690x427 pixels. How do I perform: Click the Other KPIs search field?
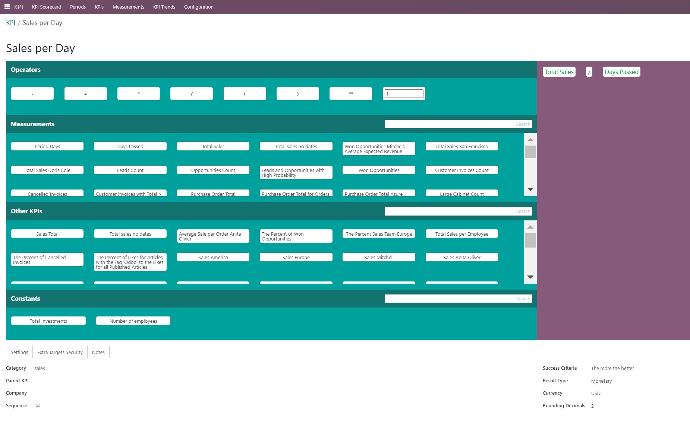(x=458, y=211)
